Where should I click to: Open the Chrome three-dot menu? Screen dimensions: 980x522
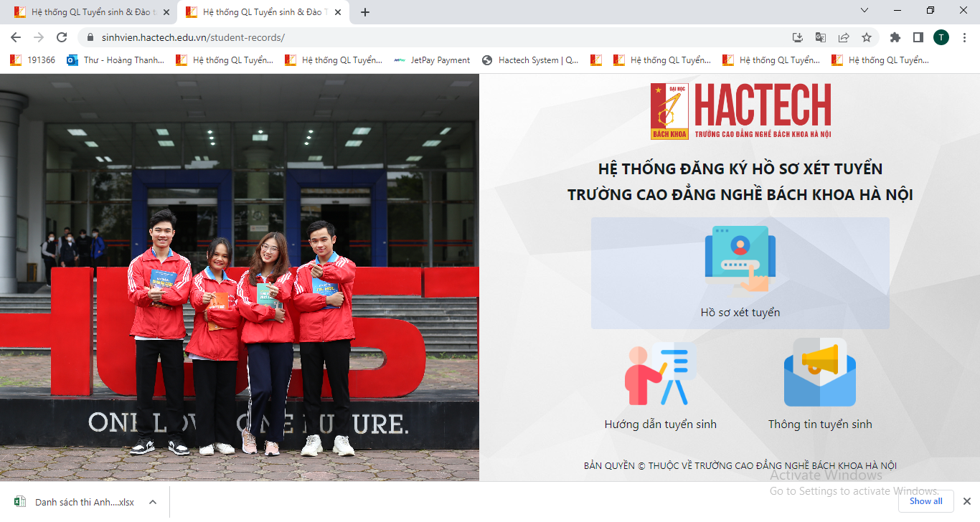point(964,37)
